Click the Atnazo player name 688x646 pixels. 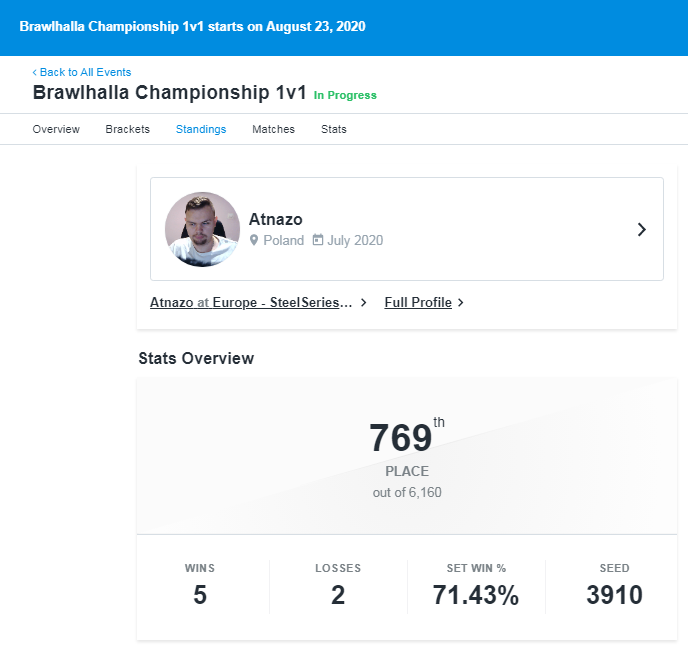[x=276, y=219]
